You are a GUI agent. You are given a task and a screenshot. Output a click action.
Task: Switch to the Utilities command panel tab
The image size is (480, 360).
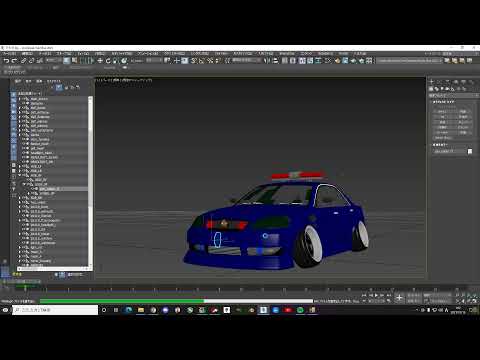pyautogui.click(x=471, y=82)
